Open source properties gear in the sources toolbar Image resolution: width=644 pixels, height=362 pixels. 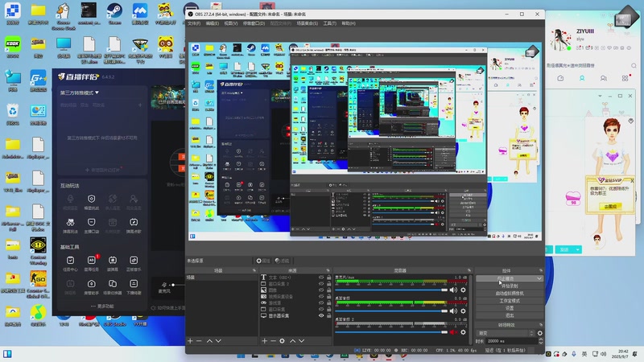(x=283, y=340)
